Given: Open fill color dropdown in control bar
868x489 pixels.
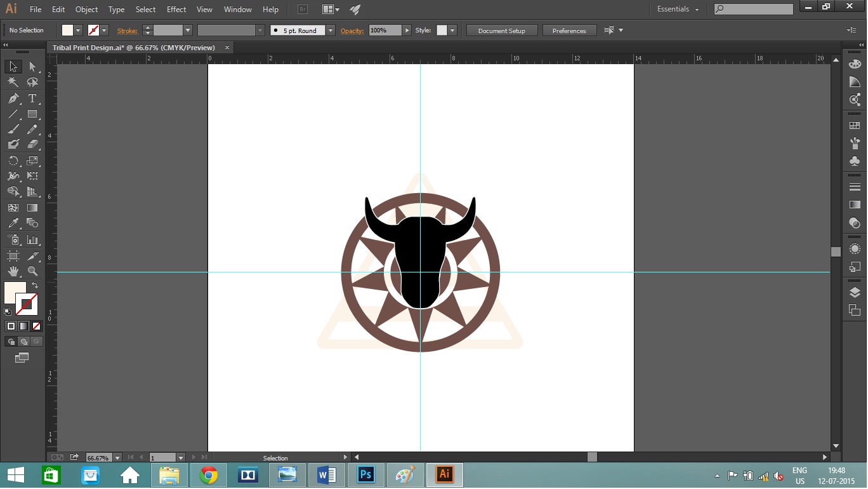Looking at the screenshot, I should coord(78,30).
